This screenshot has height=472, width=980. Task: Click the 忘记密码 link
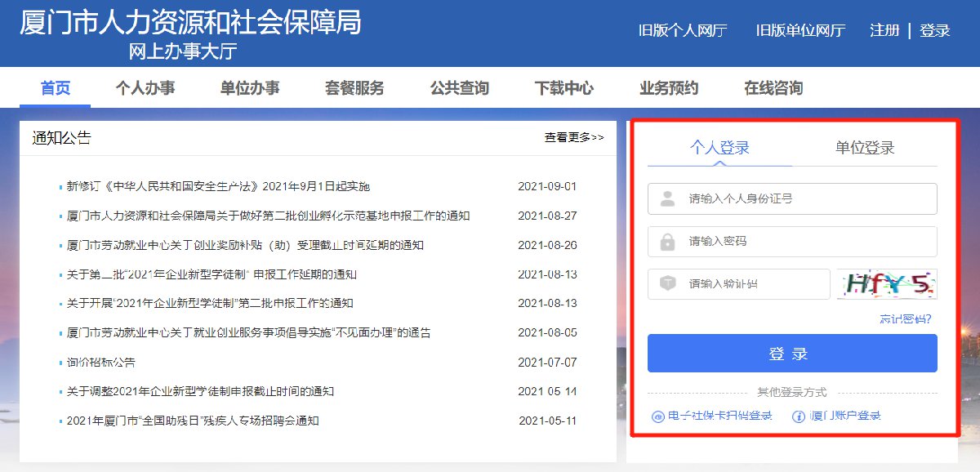[904, 318]
